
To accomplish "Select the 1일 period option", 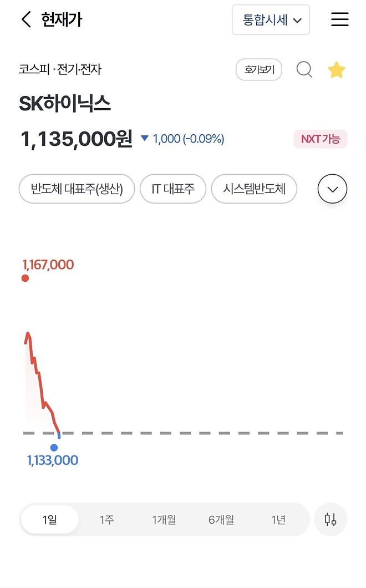I will pyautogui.click(x=49, y=519).
